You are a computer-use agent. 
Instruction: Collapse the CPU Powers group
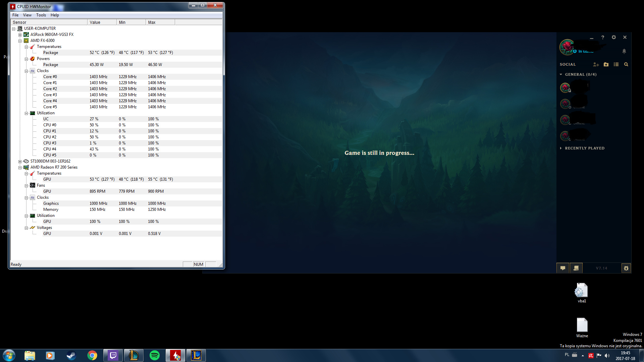click(26, 59)
